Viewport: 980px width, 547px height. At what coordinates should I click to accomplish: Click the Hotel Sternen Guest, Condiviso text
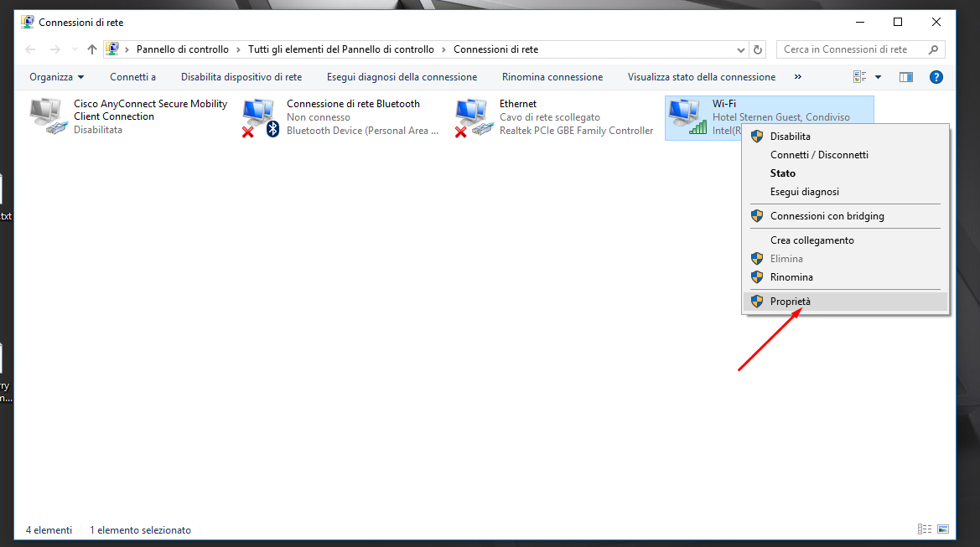click(x=780, y=117)
